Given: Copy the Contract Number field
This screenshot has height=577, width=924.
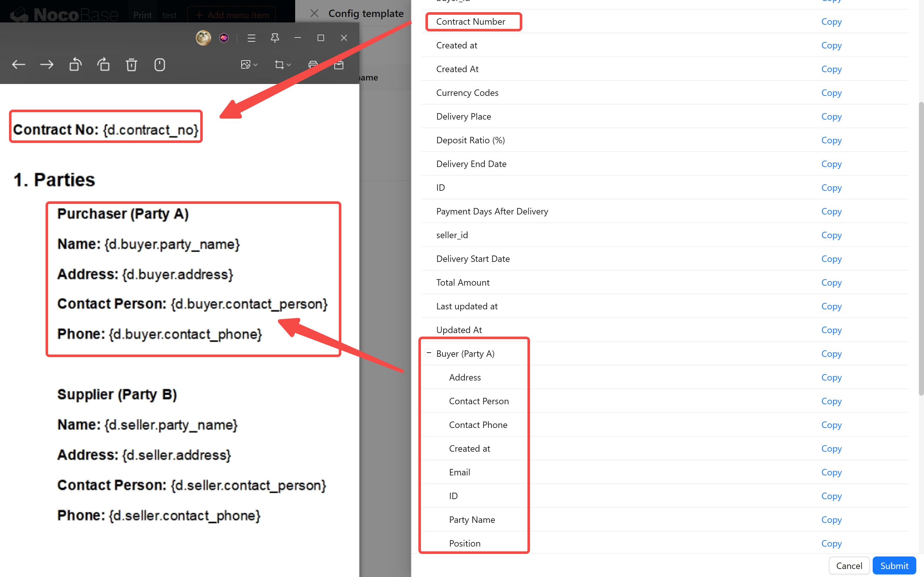Looking at the screenshot, I should tap(831, 22).
